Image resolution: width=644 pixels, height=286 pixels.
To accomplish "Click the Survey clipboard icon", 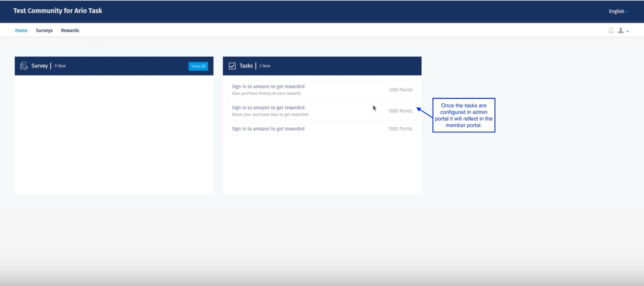I will pos(24,66).
